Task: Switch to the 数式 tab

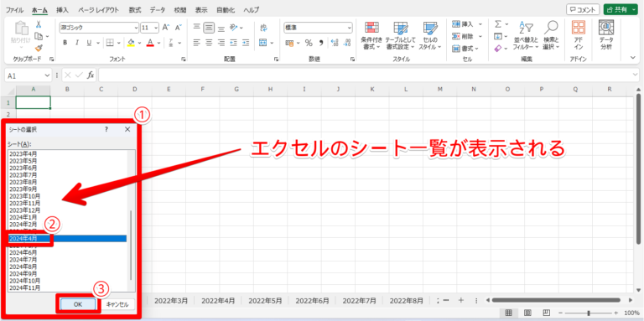Action: click(x=135, y=9)
